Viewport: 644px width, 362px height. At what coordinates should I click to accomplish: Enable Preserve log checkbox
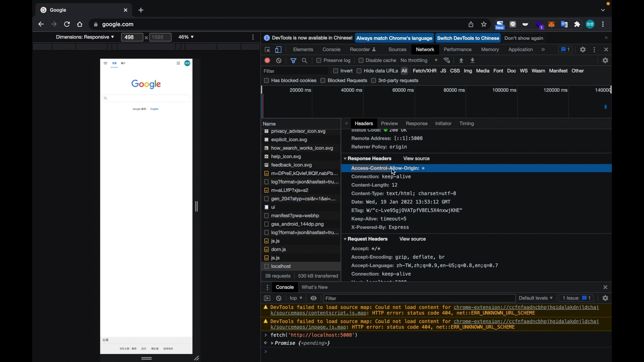(319, 61)
